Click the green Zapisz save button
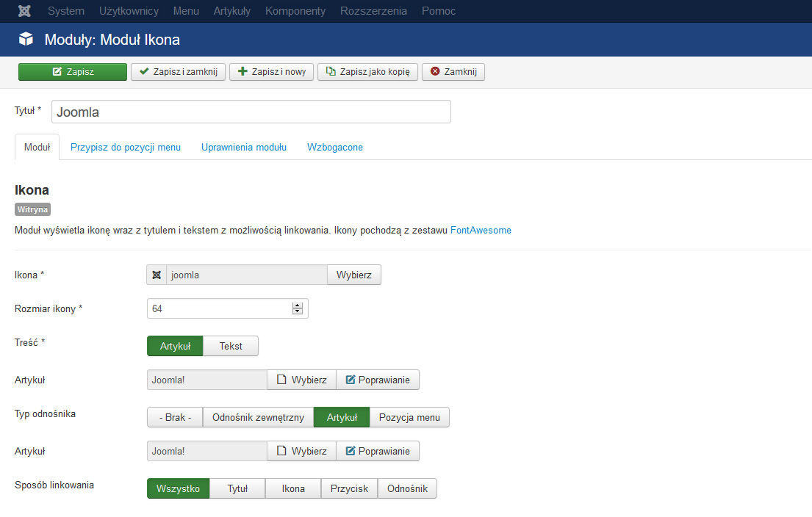812x517 pixels. point(72,71)
